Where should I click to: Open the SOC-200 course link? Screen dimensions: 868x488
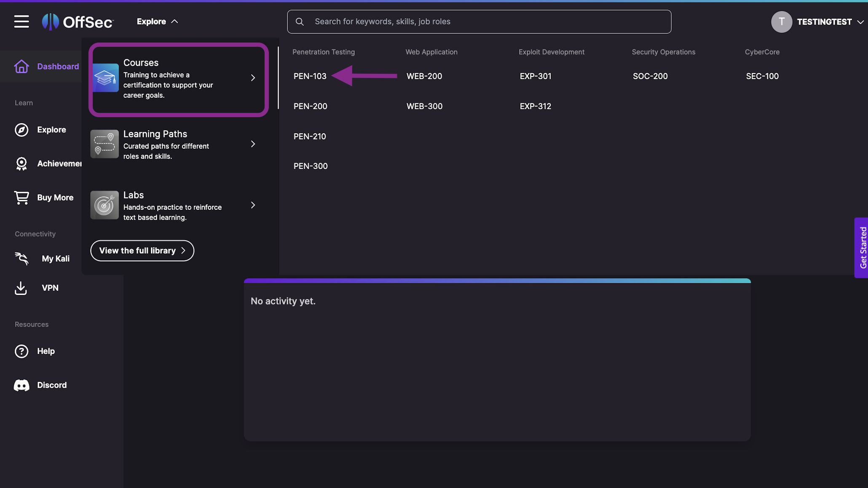[650, 76]
